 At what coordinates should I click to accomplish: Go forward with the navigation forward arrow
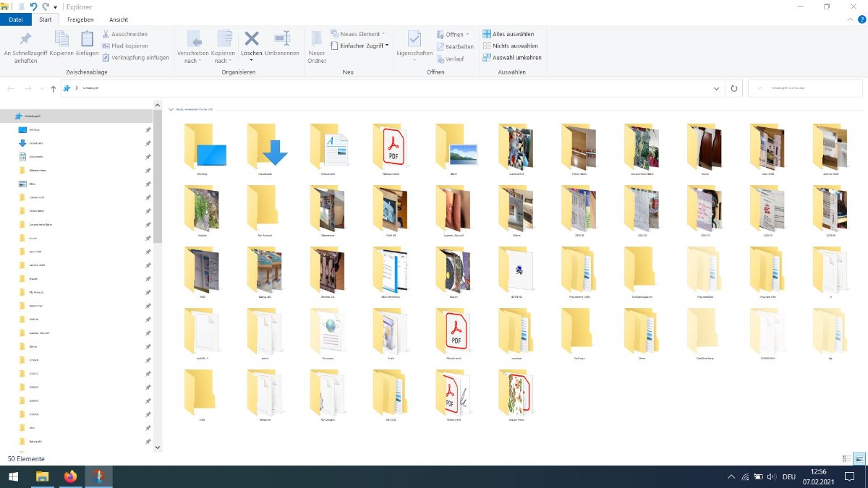(27, 88)
